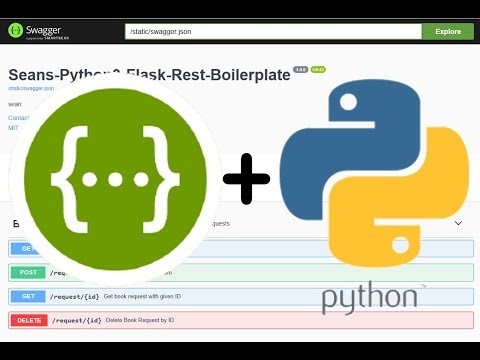Image resolution: width=480 pixels, height=360 pixels.
Task: Click the Swagger logo in header
Action: (x=38, y=31)
